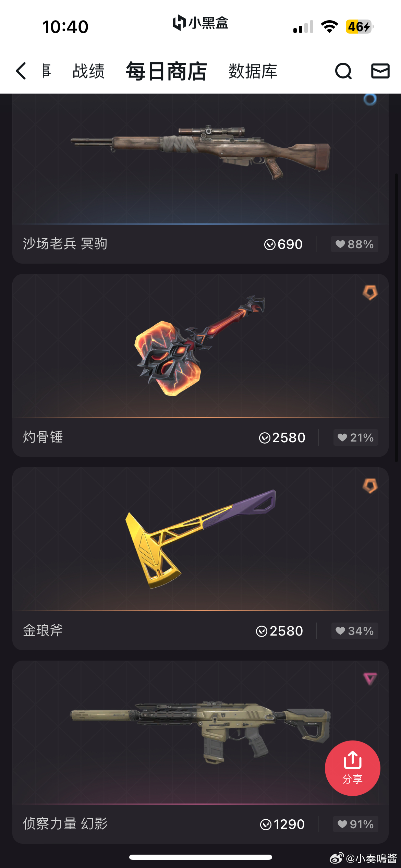401x868 pixels.
Task: Click the vertical scrollbar on right edge
Action: click(396, 318)
